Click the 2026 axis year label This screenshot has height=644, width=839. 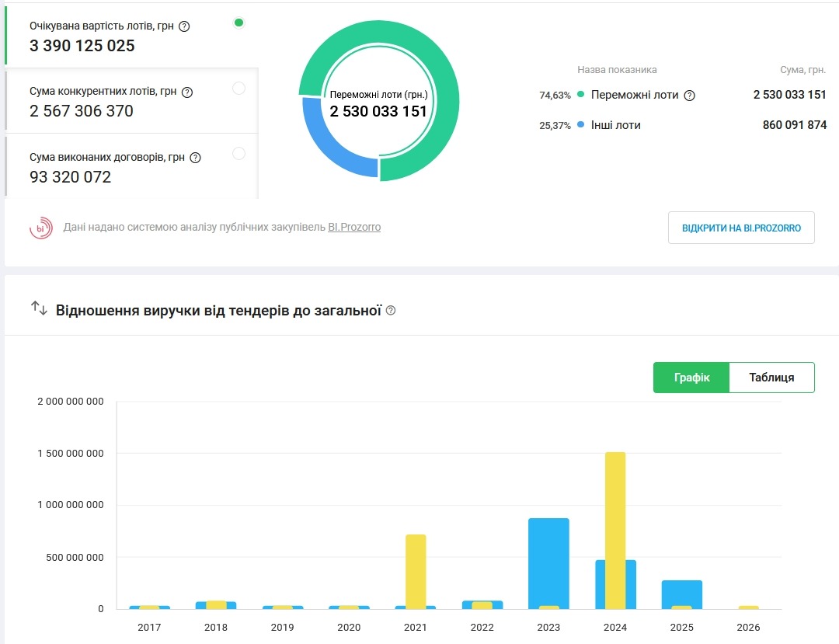click(748, 628)
